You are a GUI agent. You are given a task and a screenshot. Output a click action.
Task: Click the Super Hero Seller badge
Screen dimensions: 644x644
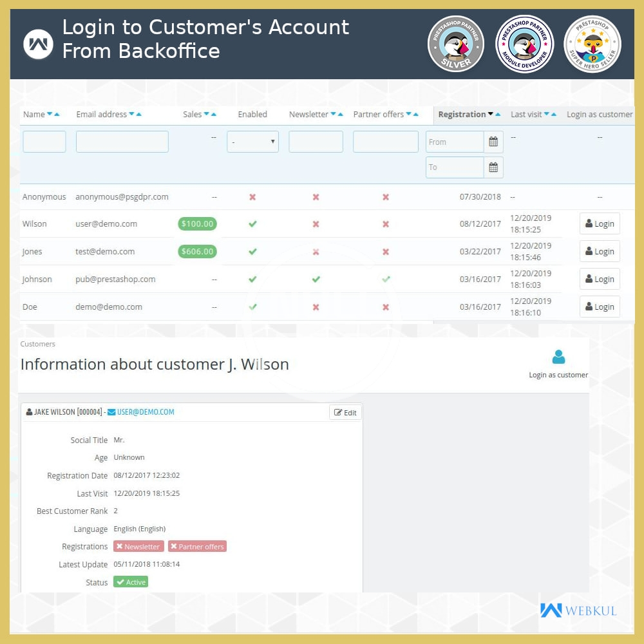click(x=592, y=44)
